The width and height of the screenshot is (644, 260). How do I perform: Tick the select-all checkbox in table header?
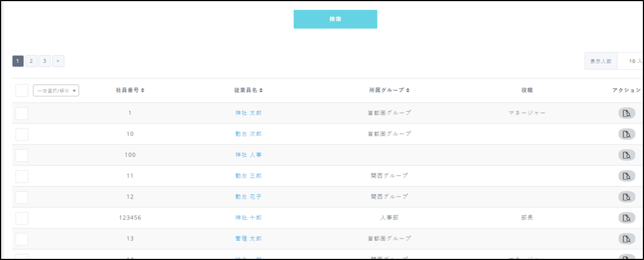coord(21,91)
